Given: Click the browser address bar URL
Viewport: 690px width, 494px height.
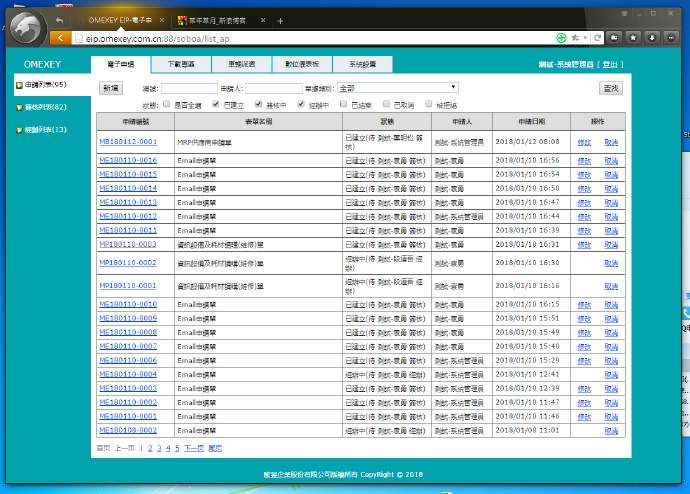Looking at the screenshot, I should point(158,39).
